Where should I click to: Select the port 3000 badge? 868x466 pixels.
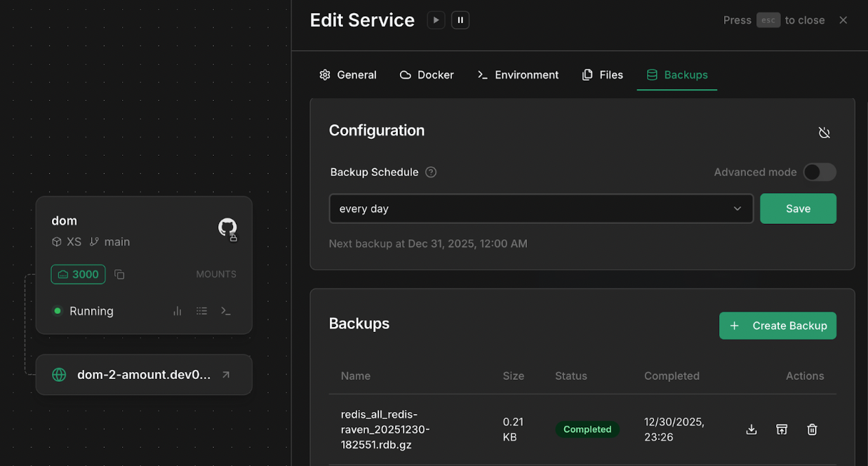[78, 274]
